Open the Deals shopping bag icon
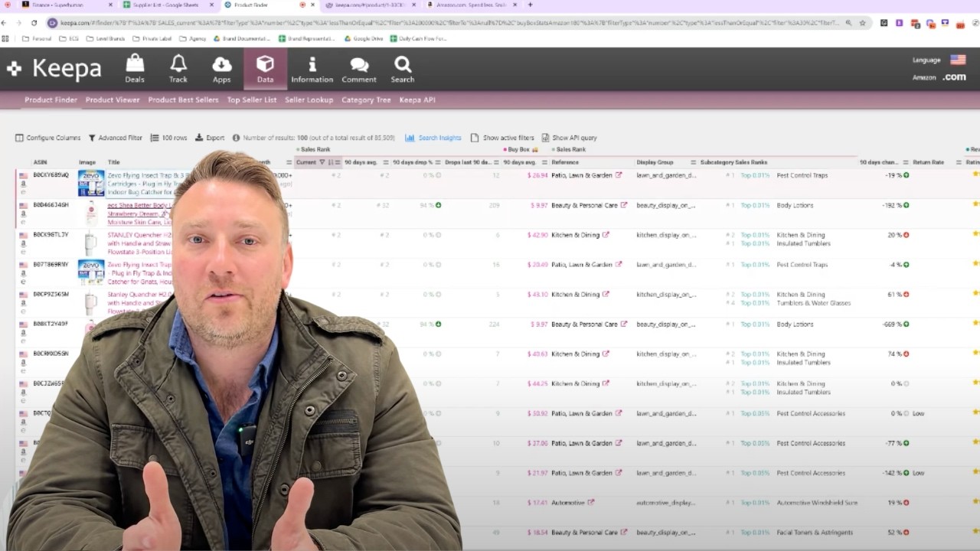 tap(135, 69)
